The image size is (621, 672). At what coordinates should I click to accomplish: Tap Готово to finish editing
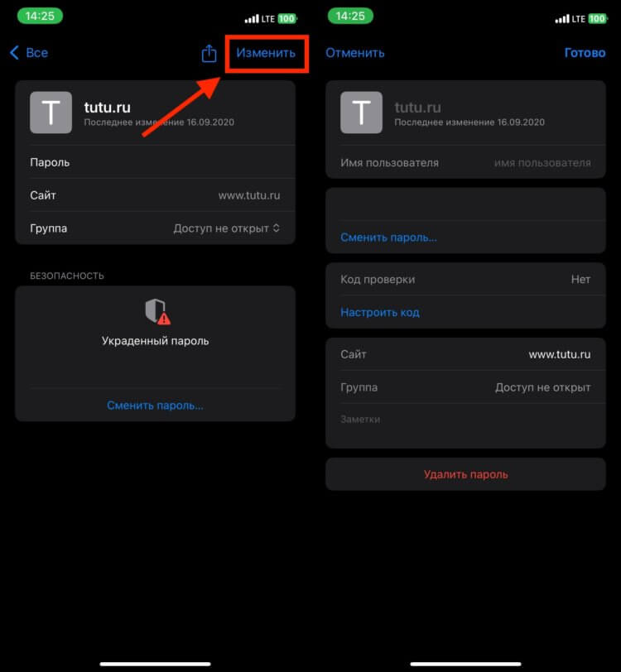(585, 53)
